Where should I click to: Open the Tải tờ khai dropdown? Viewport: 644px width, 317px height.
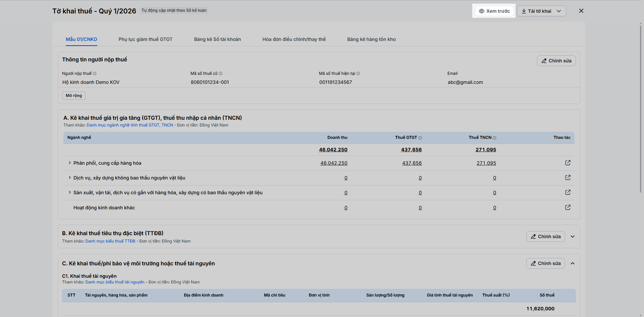point(541,11)
